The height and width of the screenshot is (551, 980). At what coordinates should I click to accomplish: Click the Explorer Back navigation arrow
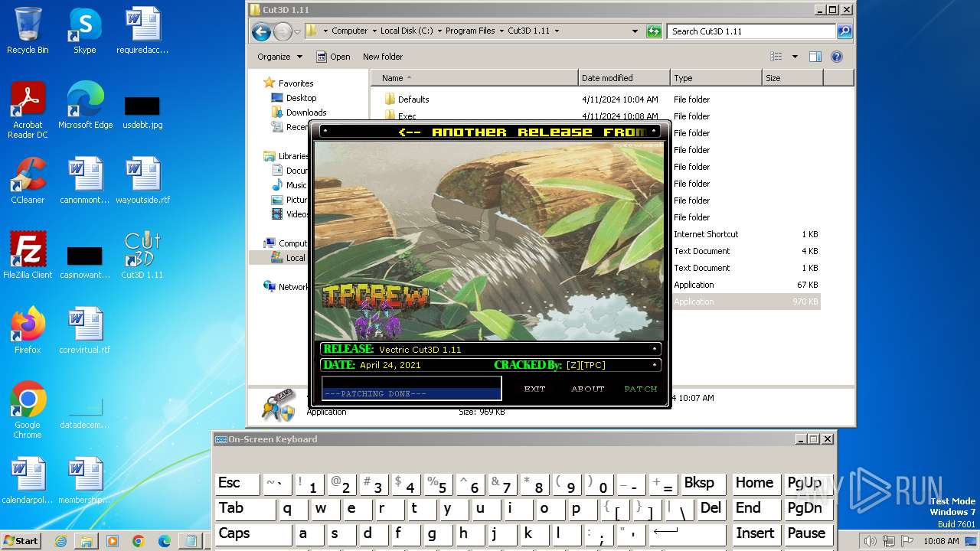pyautogui.click(x=261, y=31)
